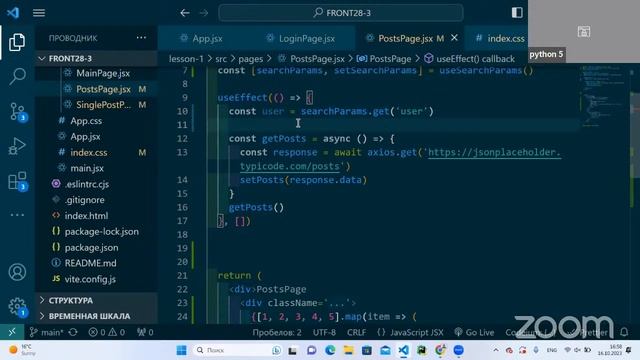640x360 pixels.
Task: Open the Windows Start menu
Action: tap(182, 350)
